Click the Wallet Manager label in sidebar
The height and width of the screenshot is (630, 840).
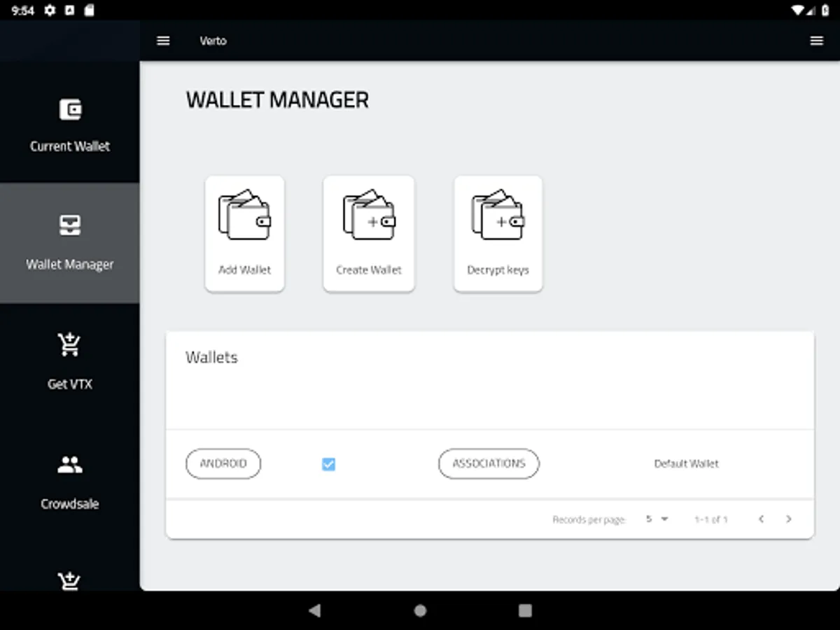point(70,265)
